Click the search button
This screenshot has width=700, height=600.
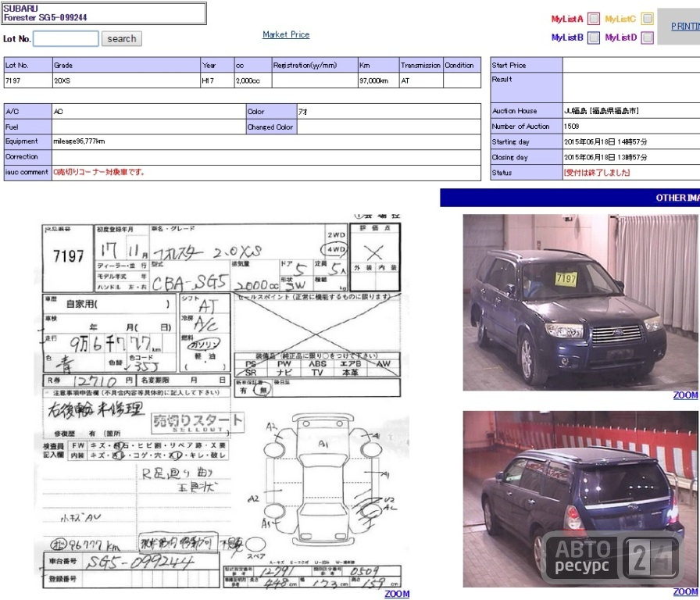(121, 39)
